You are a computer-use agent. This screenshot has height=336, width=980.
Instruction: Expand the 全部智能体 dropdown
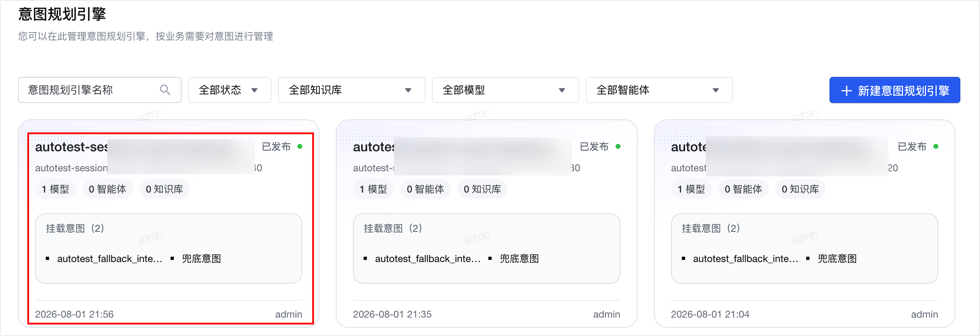coord(659,90)
